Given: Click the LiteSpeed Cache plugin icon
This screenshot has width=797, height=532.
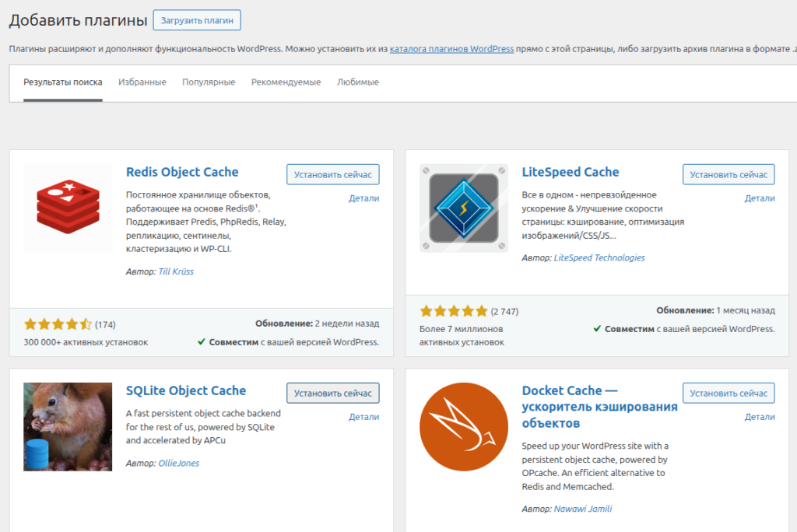Looking at the screenshot, I should pyautogui.click(x=464, y=208).
